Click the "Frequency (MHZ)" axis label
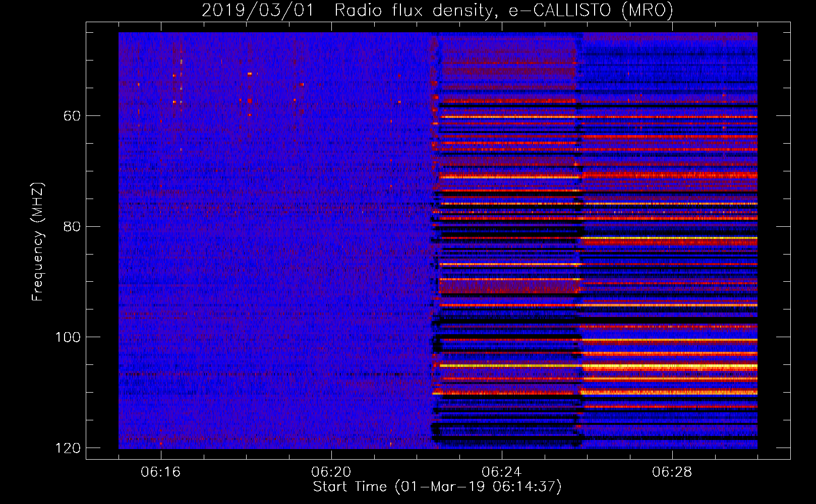816x504 pixels. [x=38, y=242]
